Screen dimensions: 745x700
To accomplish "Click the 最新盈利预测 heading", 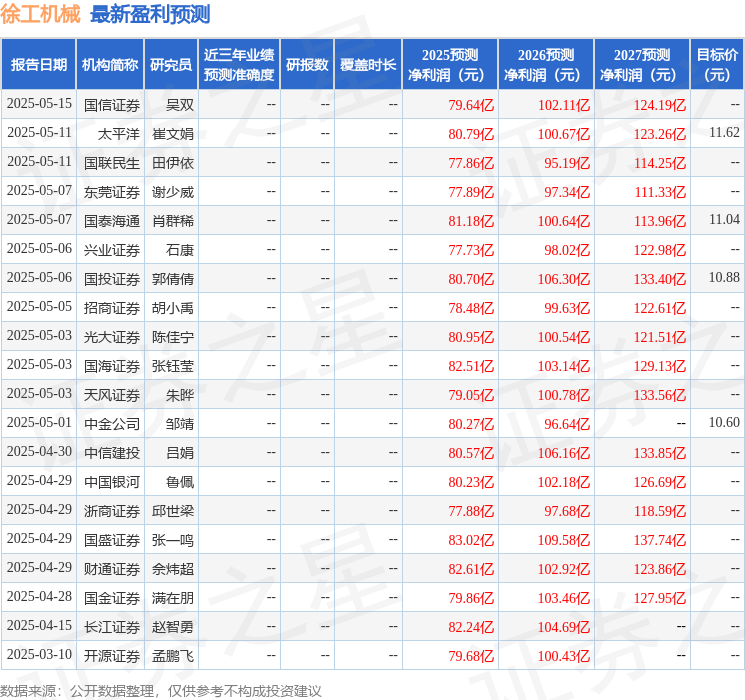I will pyautogui.click(x=150, y=14).
